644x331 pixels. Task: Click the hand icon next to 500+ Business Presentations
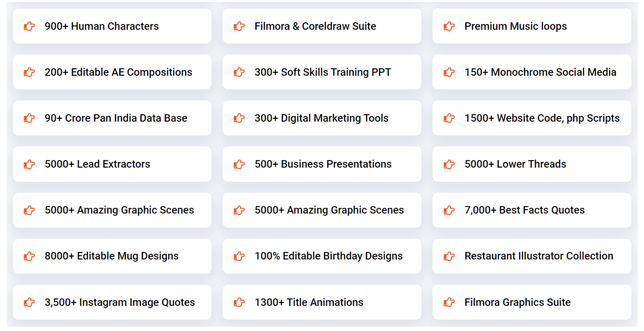[x=239, y=164]
